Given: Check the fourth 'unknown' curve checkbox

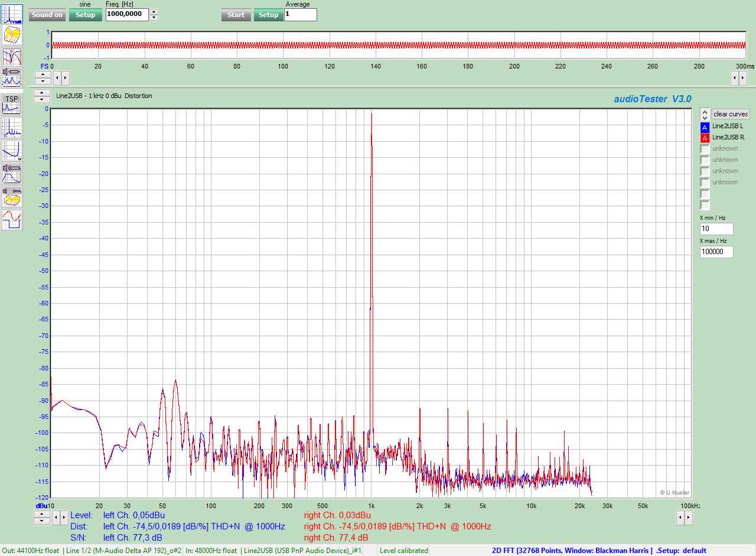Looking at the screenshot, I should tap(705, 183).
